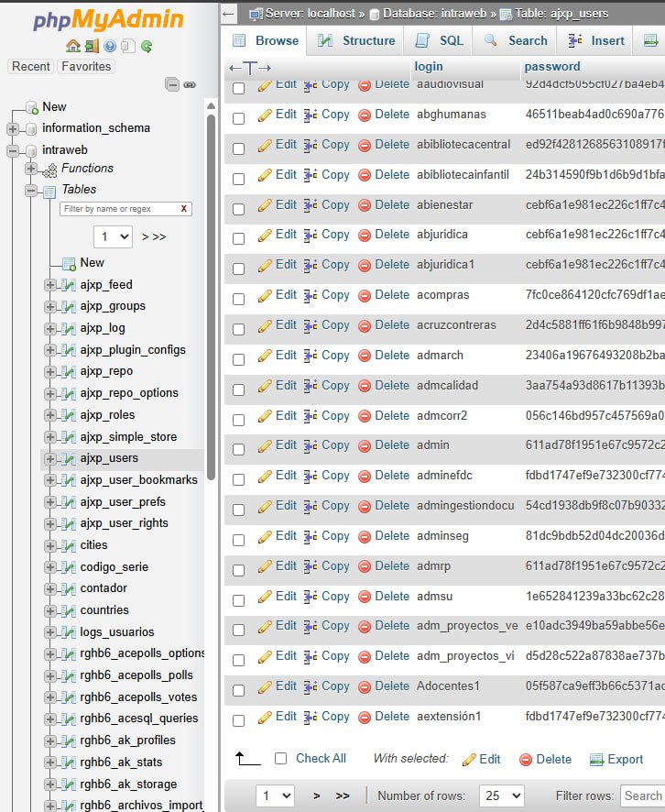665x812 pixels.
Task: Click the ajxp_feed table icon
Action: [x=69, y=285]
